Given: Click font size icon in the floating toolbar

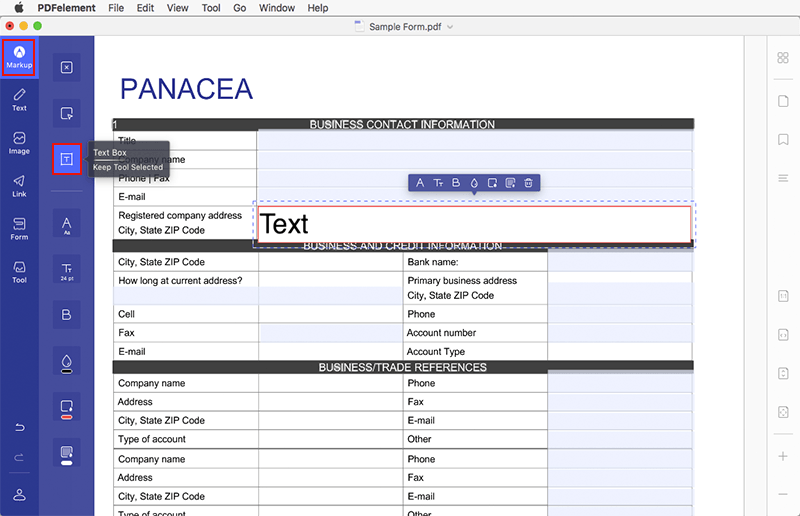Looking at the screenshot, I should 438,183.
